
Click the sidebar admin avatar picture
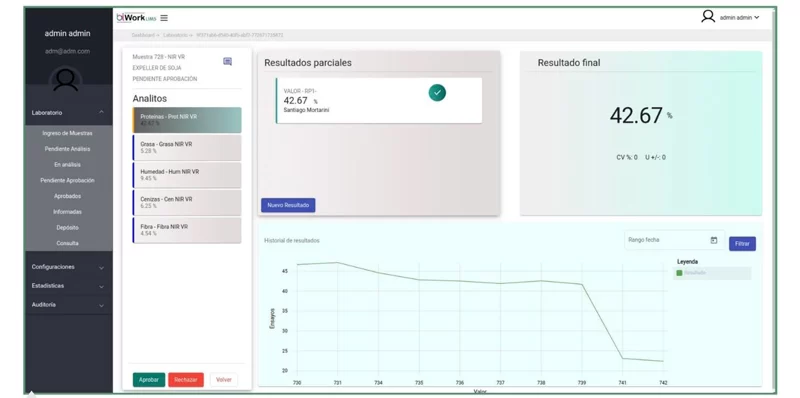66,80
